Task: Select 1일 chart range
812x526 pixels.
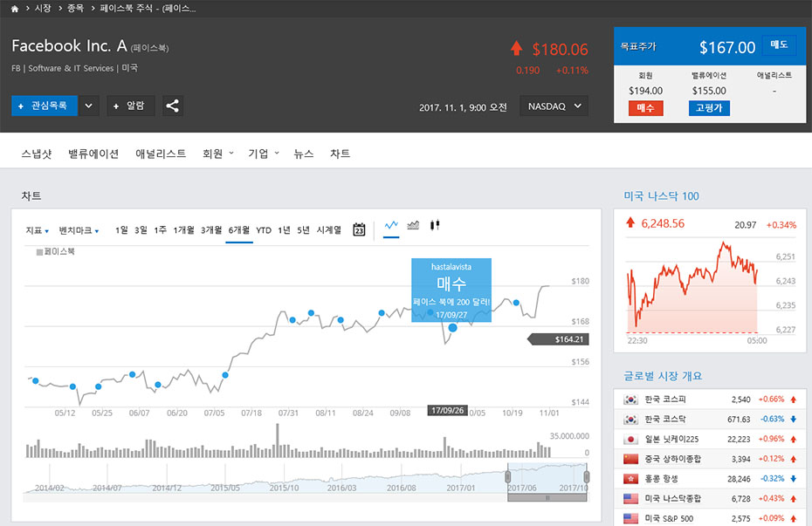Action: pyautogui.click(x=121, y=230)
